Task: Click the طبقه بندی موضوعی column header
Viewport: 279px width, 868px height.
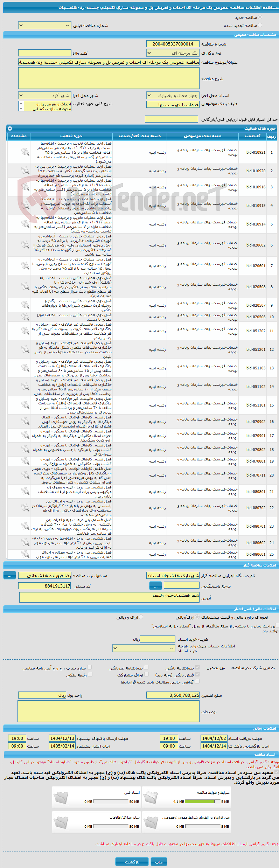Action: [x=203, y=136]
